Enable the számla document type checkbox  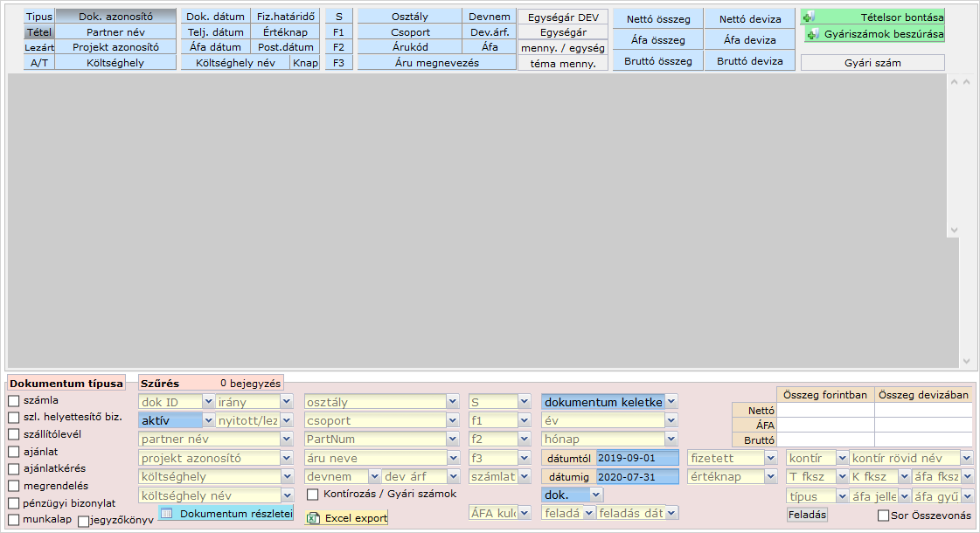(x=14, y=401)
